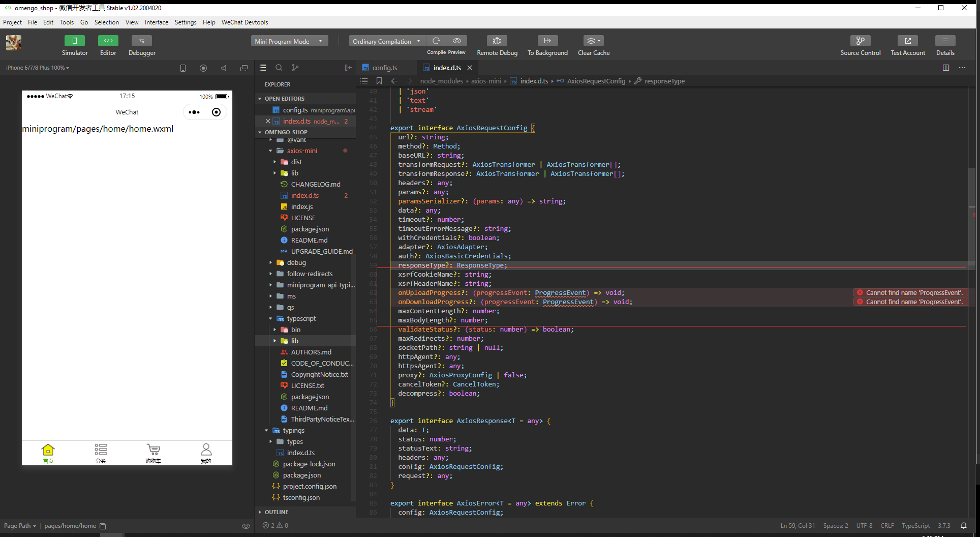Open the sidebar source control branch icon
This screenshot has height=537, width=980.
pos(295,68)
